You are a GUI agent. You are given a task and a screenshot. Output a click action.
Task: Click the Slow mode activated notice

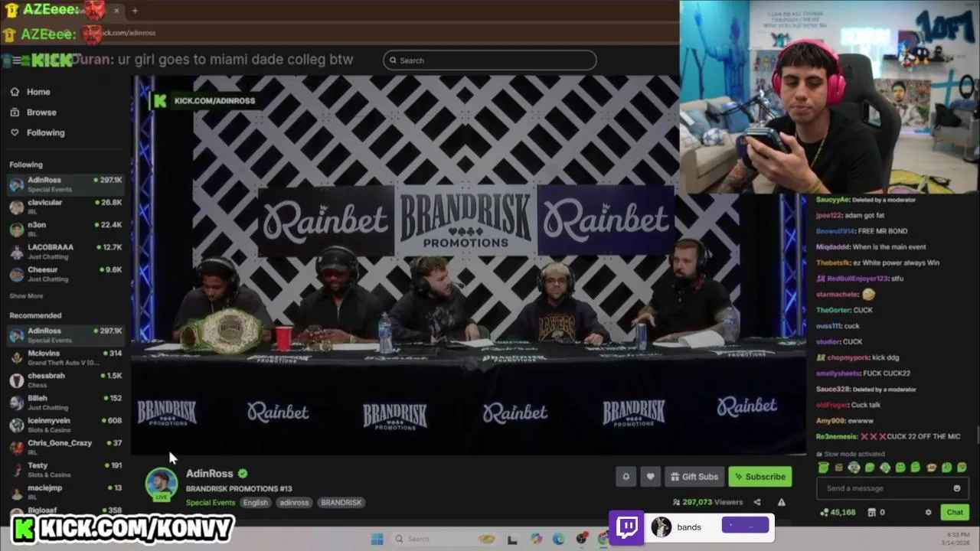pyautogui.click(x=850, y=454)
